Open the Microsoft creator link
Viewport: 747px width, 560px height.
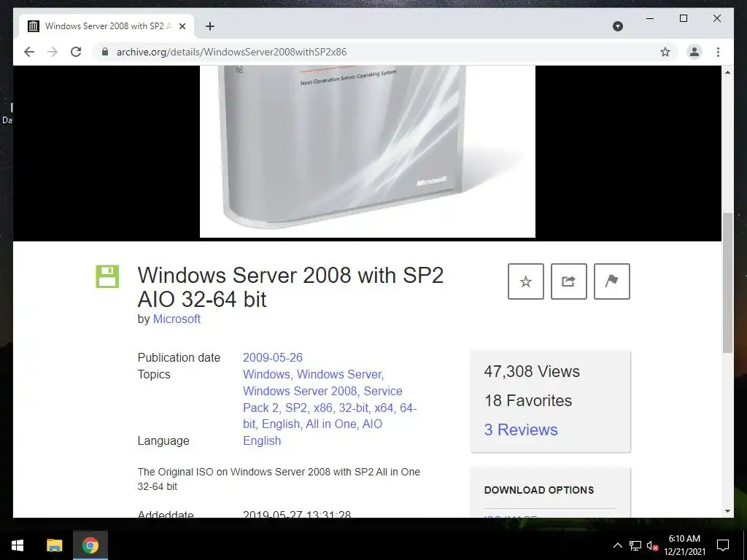tap(177, 319)
